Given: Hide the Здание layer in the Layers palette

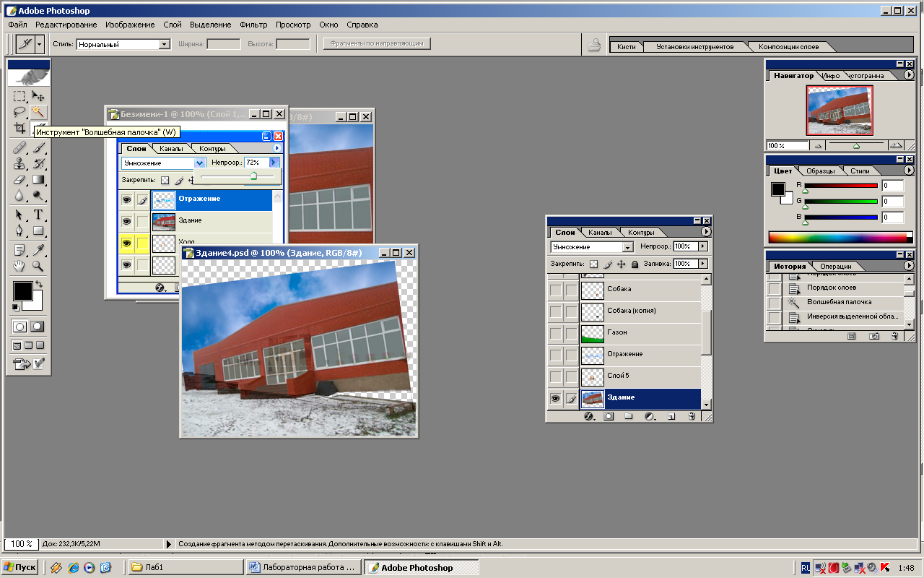Looking at the screenshot, I should (x=555, y=397).
